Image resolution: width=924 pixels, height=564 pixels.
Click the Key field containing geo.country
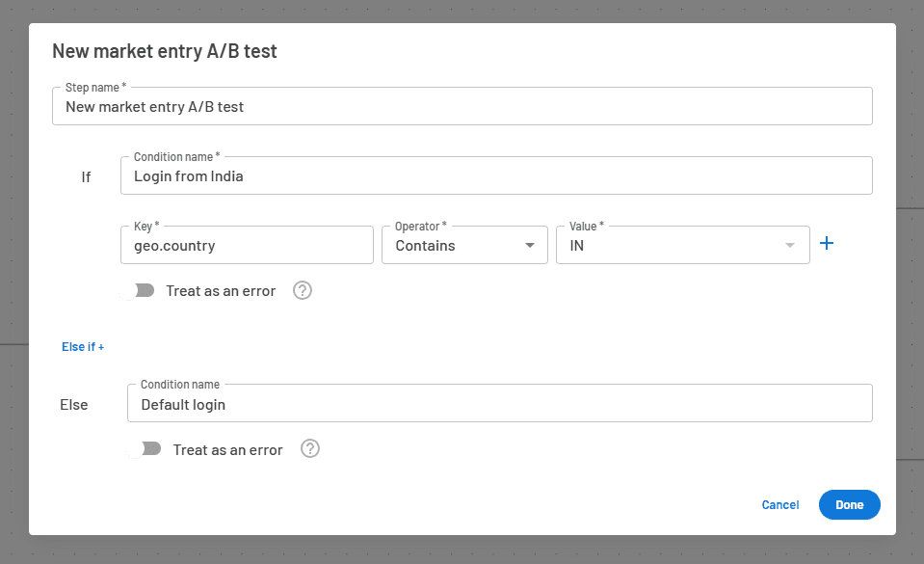[247, 245]
